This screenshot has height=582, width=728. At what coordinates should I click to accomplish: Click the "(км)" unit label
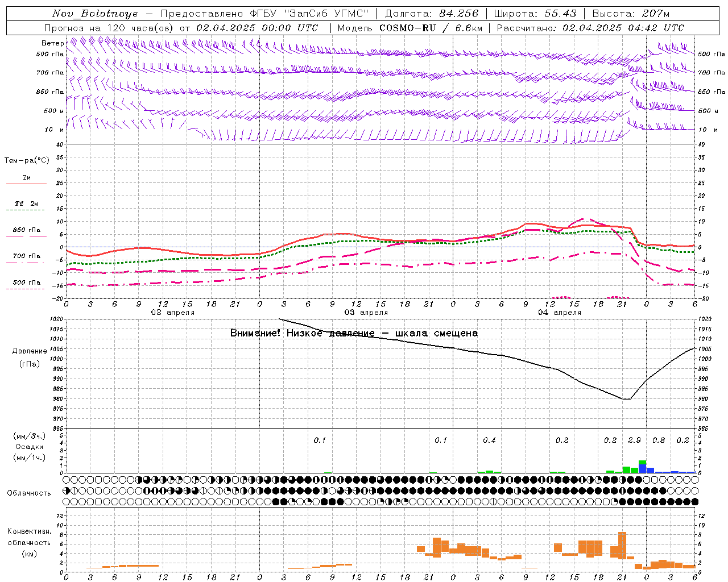[x=30, y=554]
